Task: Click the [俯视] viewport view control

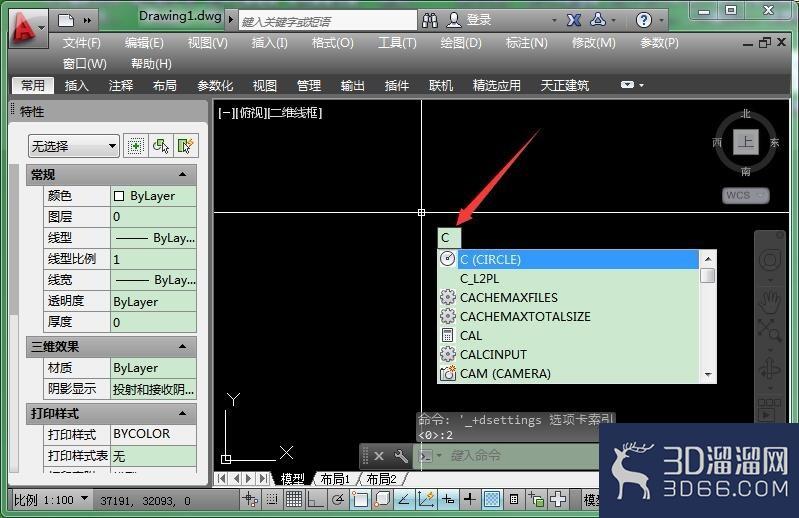Action: [x=252, y=113]
